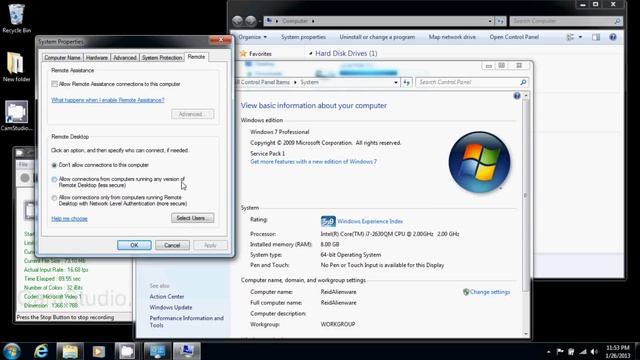Click the back arrow in Computer window
Image resolution: width=640 pixels, height=360 pixels.
(x=238, y=20)
